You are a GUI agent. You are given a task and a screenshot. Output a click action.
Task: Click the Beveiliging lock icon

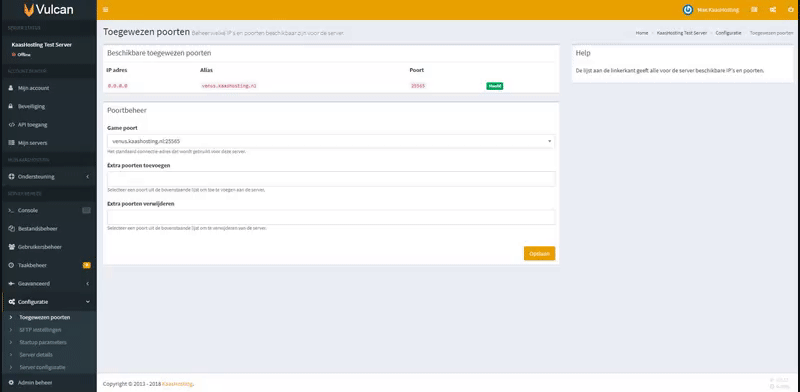coord(11,106)
